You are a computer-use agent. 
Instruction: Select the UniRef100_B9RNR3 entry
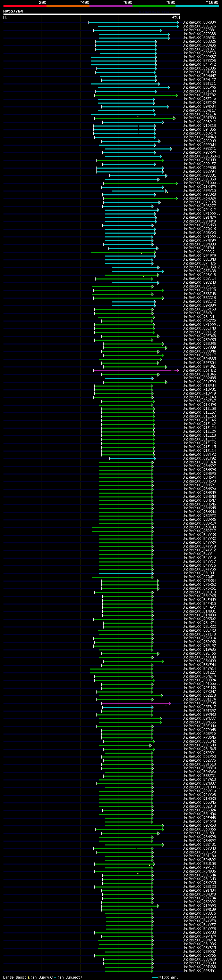tap(199, 715)
